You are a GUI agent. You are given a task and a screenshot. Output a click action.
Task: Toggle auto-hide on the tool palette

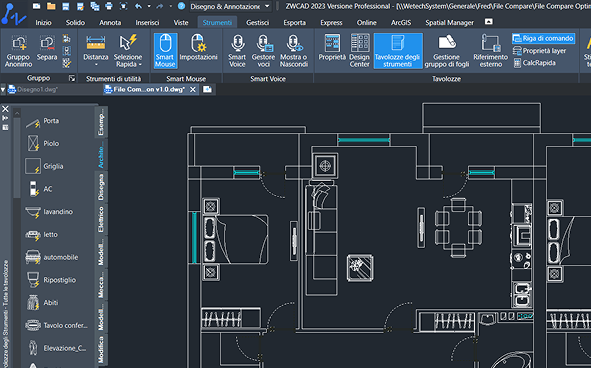pyautogui.click(x=5, y=118)
